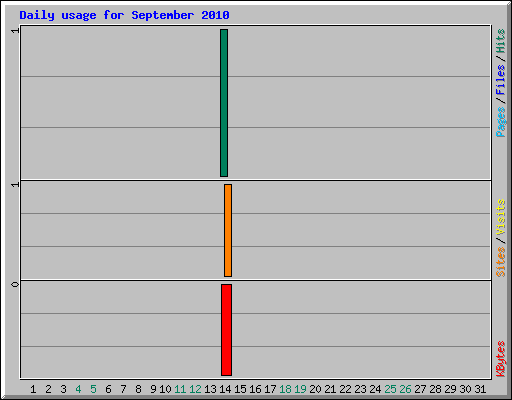
Task: Click the 'Hits' legend label
Action: click(x=500, y=41)
